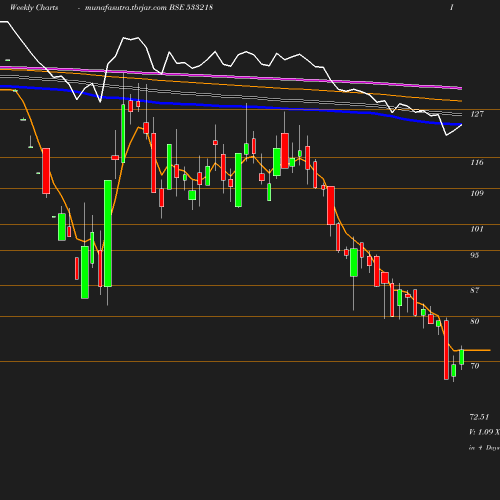The image size is (500, 500).
Task: Click the price axis label 109
Action: 477,193
